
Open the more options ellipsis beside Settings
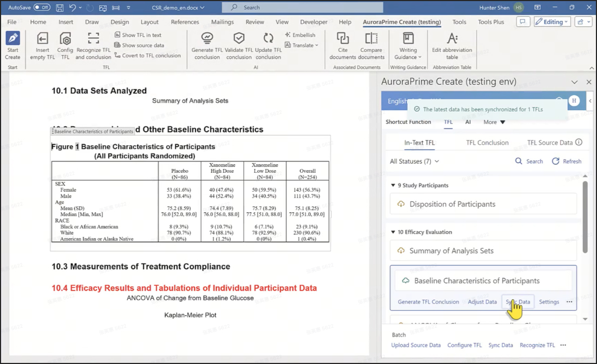pyautogui.click(x=569, y=301)
